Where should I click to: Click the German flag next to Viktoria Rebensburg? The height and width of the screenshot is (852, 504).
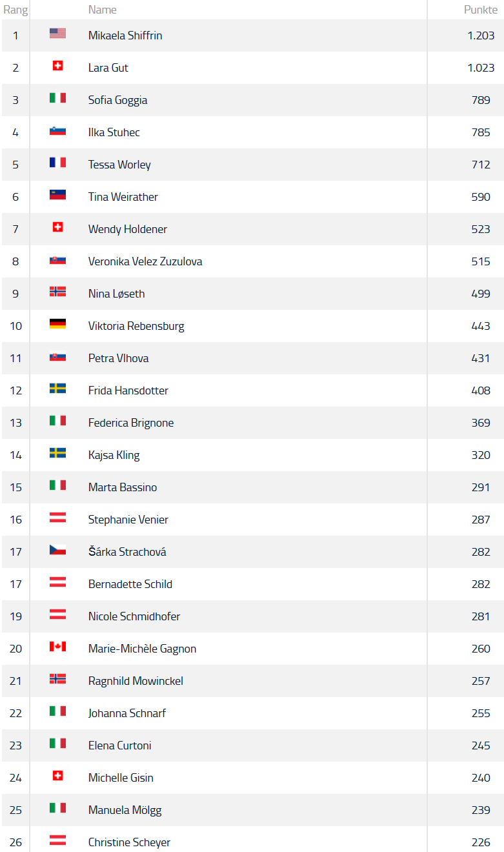pyautogui.click(x=57, y=324)
